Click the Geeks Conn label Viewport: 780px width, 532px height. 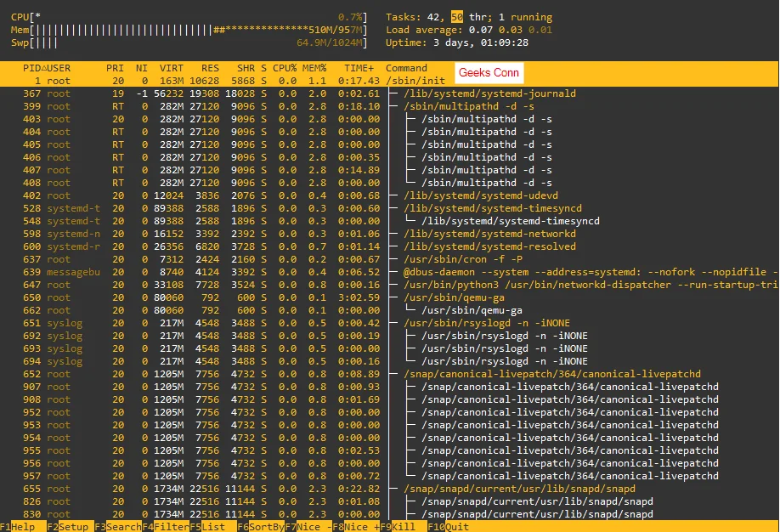pos(489,73)
